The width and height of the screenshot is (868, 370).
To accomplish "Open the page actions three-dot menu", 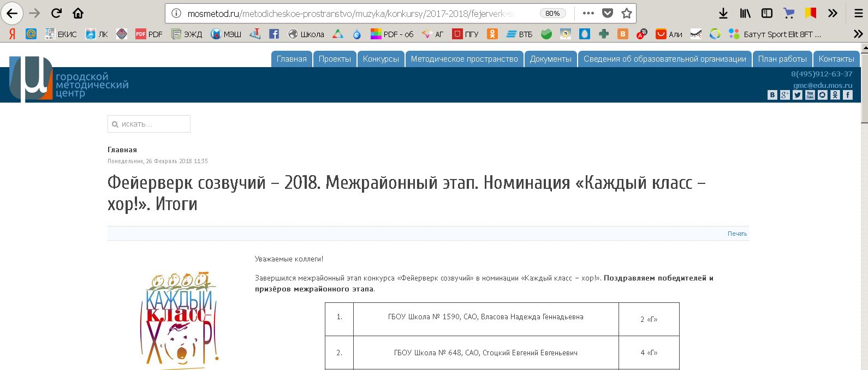I will [588, 13].
